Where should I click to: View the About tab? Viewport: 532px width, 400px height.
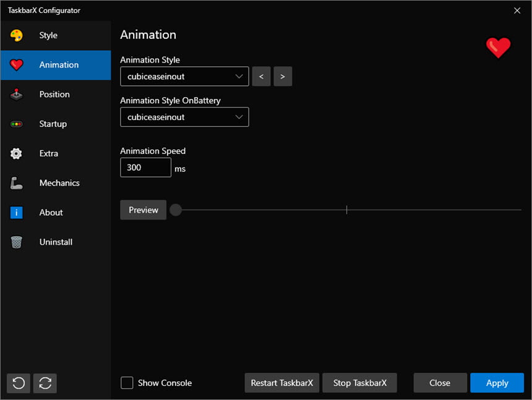[56, 212]
